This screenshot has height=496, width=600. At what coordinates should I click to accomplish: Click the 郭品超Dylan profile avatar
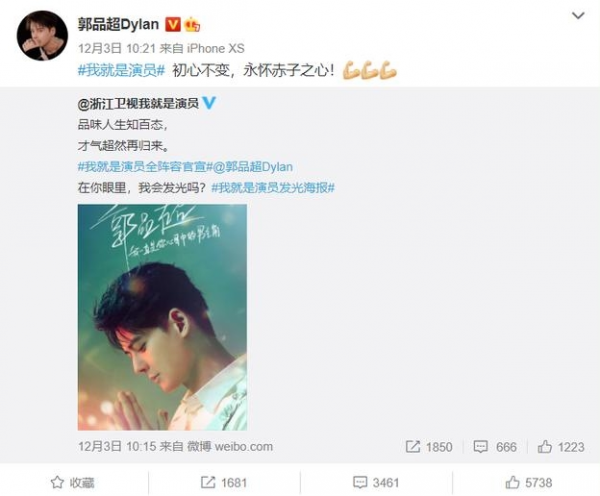click(x=42, y=35)
